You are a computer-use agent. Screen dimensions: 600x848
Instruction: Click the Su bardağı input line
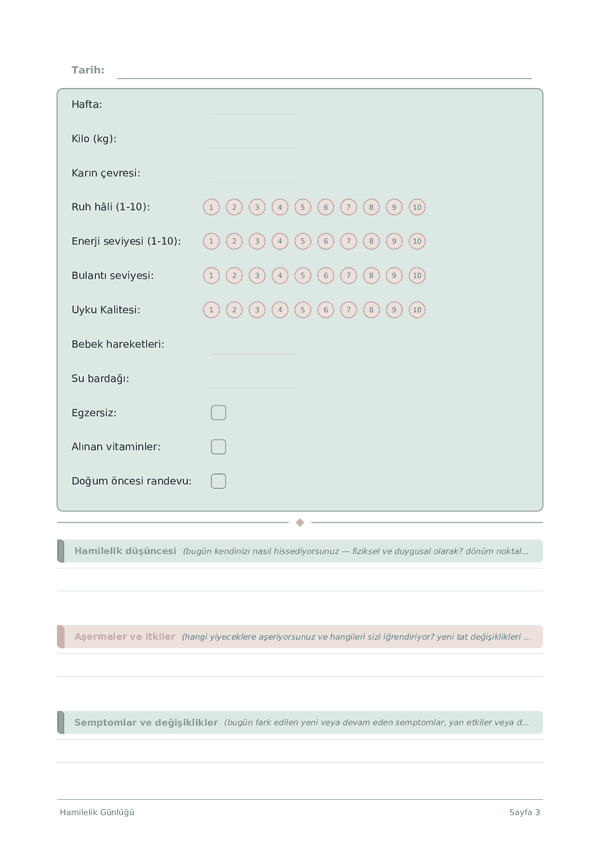(x=254, y=380)
